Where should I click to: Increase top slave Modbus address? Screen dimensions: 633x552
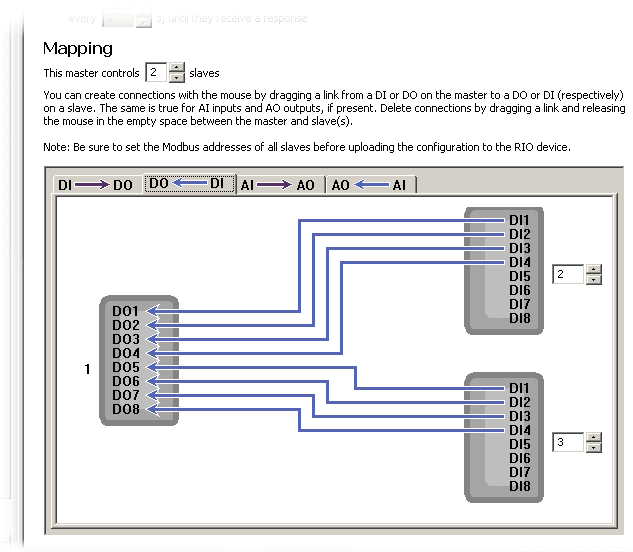[594, 269]
